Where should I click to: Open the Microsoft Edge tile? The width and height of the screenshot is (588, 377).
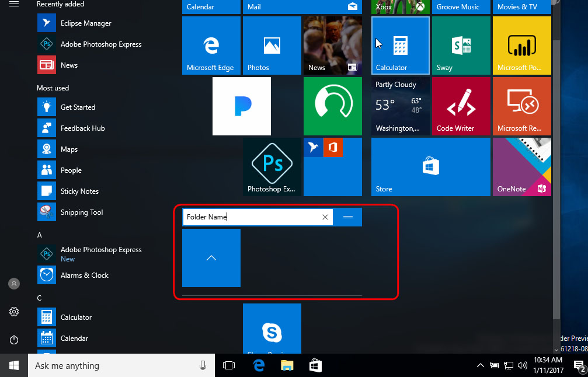[211, 46]
